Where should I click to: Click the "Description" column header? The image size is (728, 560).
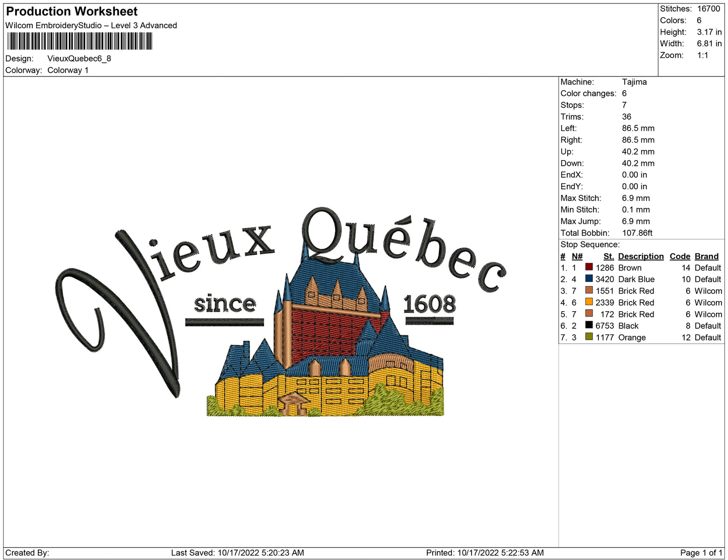coord(641,256)
